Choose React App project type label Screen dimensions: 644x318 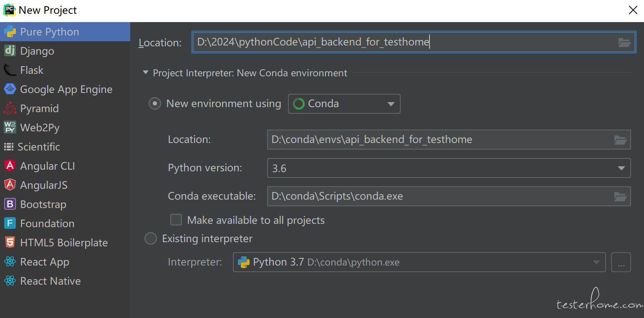point(45,262)
